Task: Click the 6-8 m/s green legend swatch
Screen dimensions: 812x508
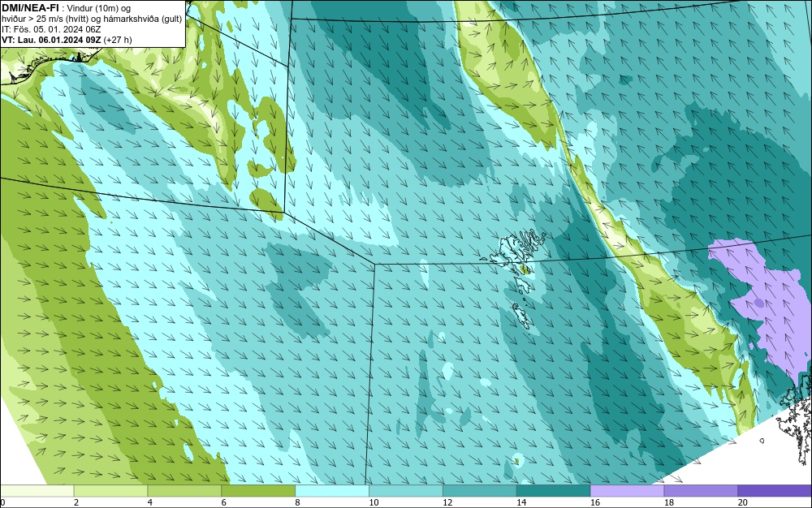Action: [x=258, y=490]
